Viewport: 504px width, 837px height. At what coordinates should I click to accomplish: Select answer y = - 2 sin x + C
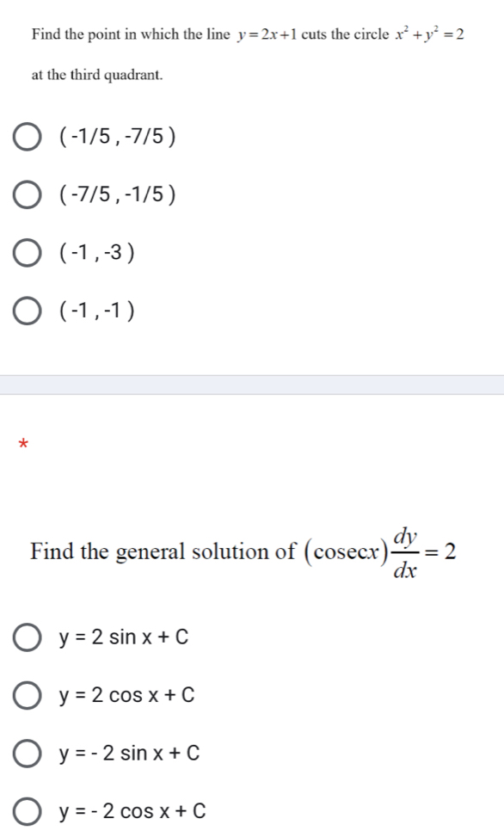coord(120,754)
